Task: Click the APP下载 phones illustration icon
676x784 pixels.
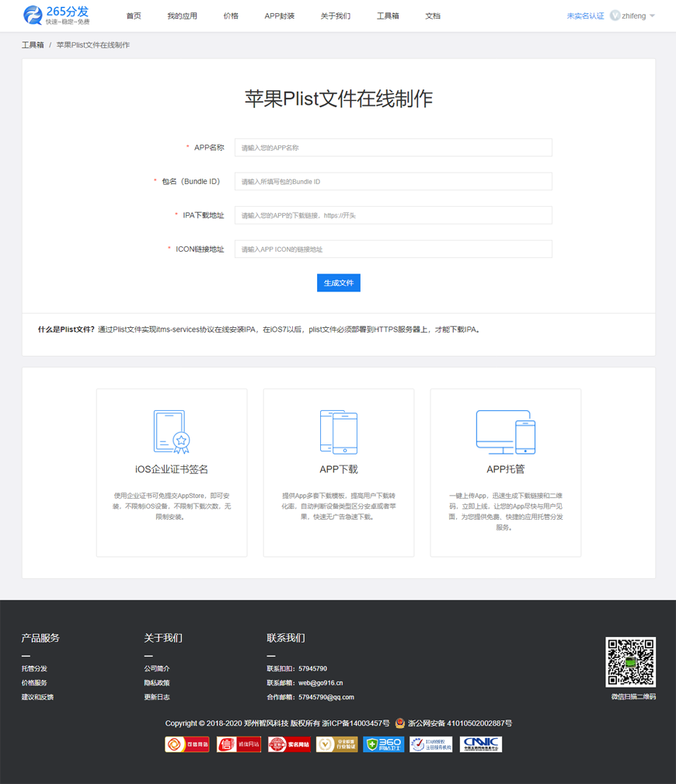Action: [x=339, y=432]
